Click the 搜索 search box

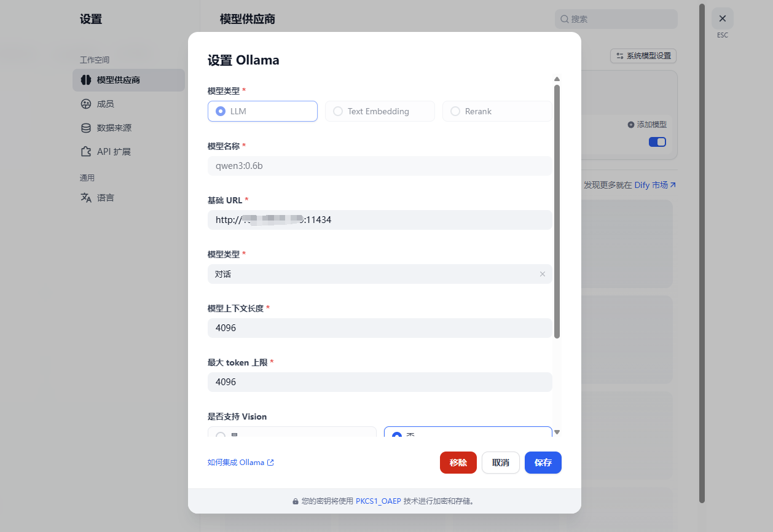616,19
